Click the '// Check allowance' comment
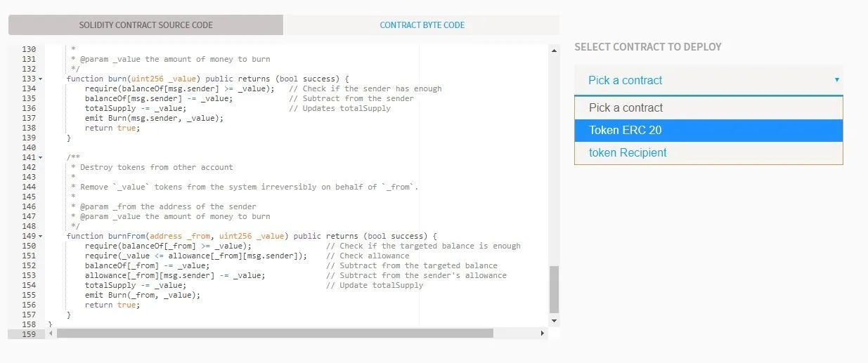The height and width of the screenshot is (363, 868). 368,256
